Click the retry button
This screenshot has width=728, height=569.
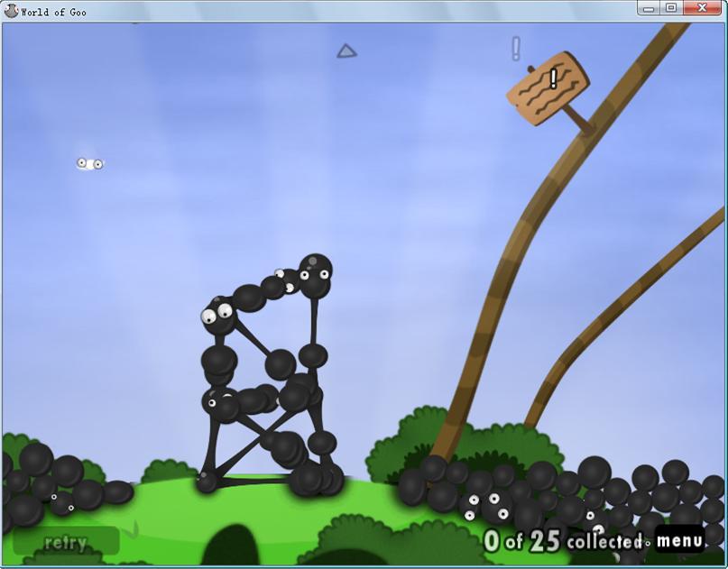(x=66, y=542)
